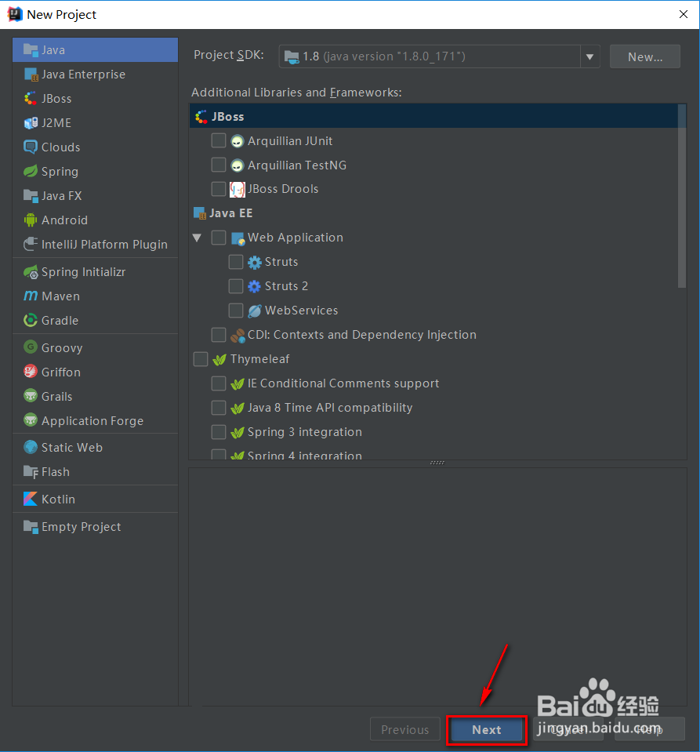Pick the Groovy icon
This screenshot has width=700, height=752.
pyautogui.click(x=31, y=347)
